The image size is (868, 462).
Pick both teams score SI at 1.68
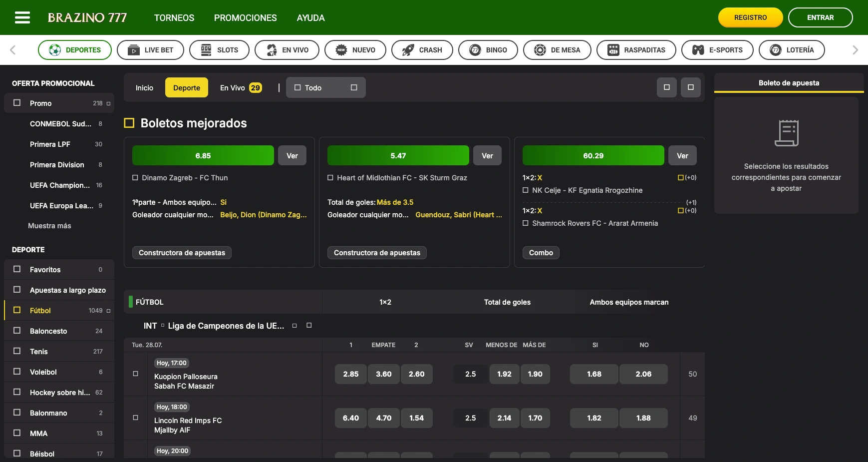coord(594,374)
